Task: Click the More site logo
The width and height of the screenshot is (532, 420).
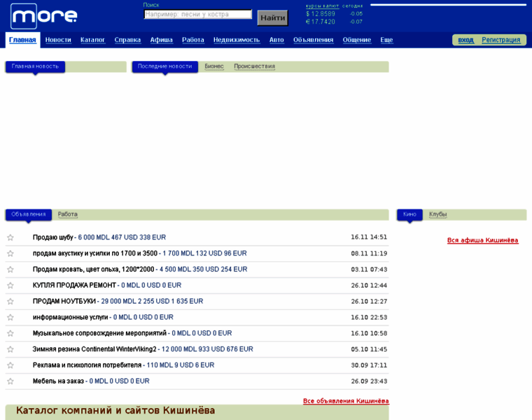Action: click(x=43, y=15)
